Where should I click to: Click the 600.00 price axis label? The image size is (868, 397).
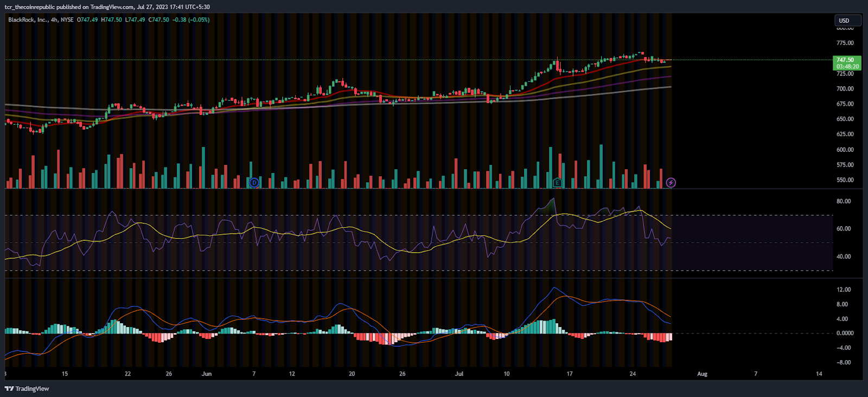845,150
